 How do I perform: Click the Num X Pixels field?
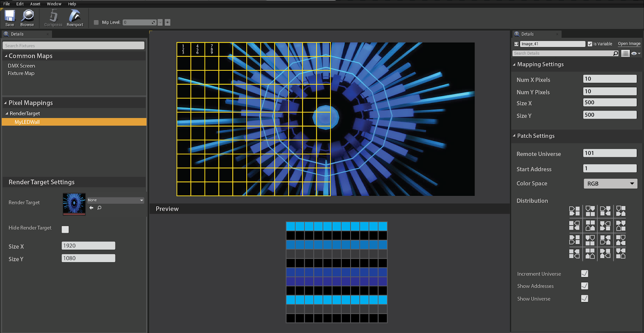point(610,79)
